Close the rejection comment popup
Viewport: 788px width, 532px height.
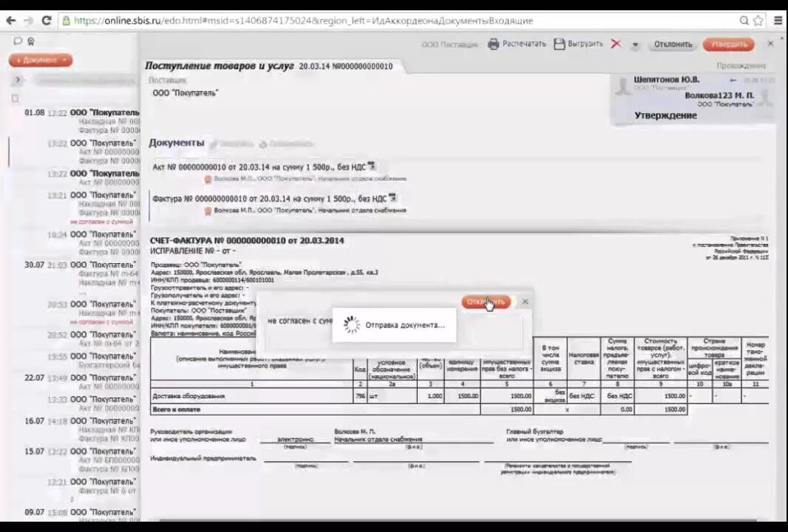coord(525,301)
